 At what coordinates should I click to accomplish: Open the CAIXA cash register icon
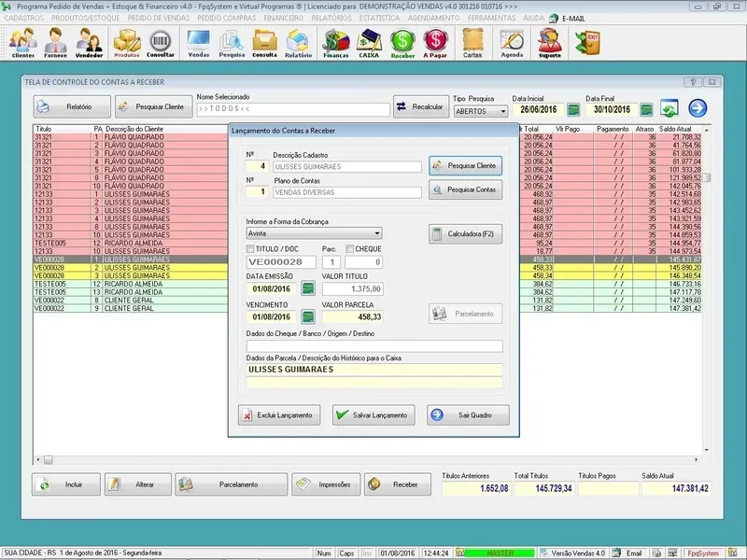click(x=369, y=43)
